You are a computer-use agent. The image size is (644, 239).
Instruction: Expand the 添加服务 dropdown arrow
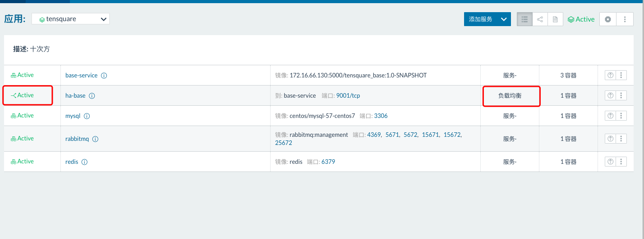click(x=504, y=19)
